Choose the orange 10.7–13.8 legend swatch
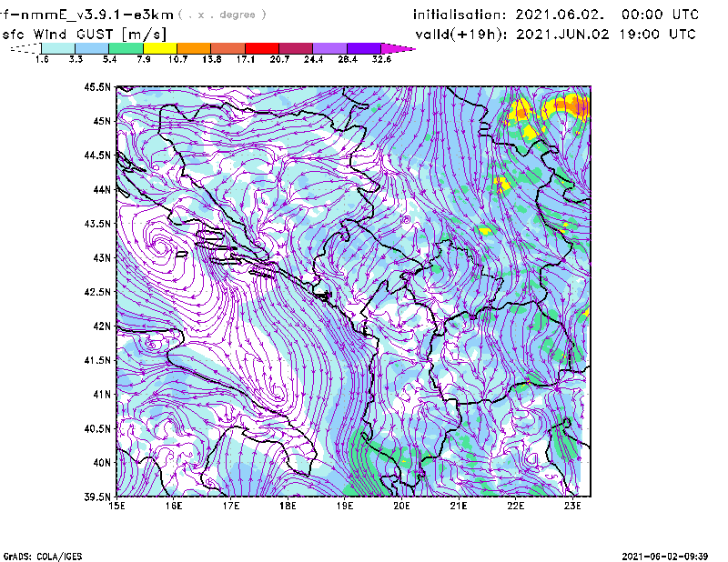Image resolution: width=728 pixels, height=562 pixels. pyautogui.click(x=194, y=48)
